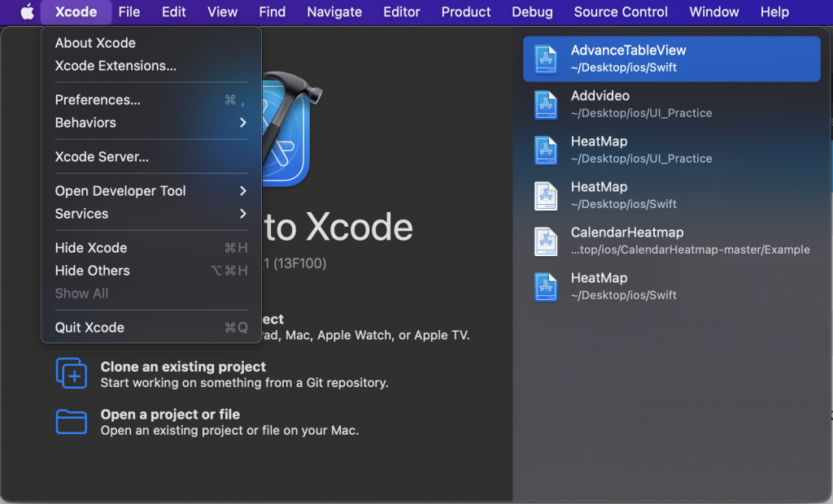Click AdvanceTableView project file icon
This screenshot has height=504, width=833.
point(546,59)
